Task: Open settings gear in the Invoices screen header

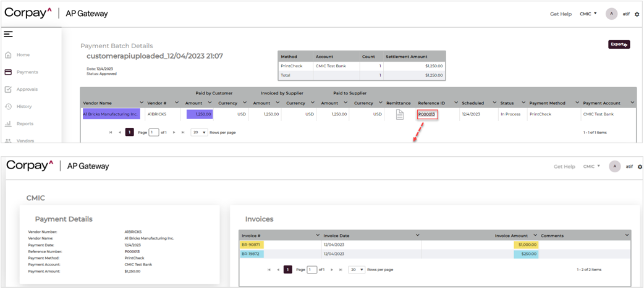Action: [x=640, y=167]
